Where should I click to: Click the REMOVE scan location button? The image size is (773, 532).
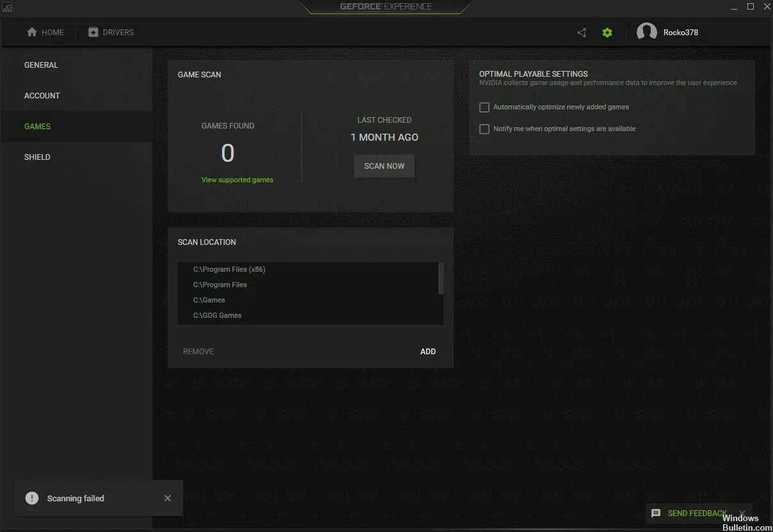pyautogui.click(x=198, y=352)
